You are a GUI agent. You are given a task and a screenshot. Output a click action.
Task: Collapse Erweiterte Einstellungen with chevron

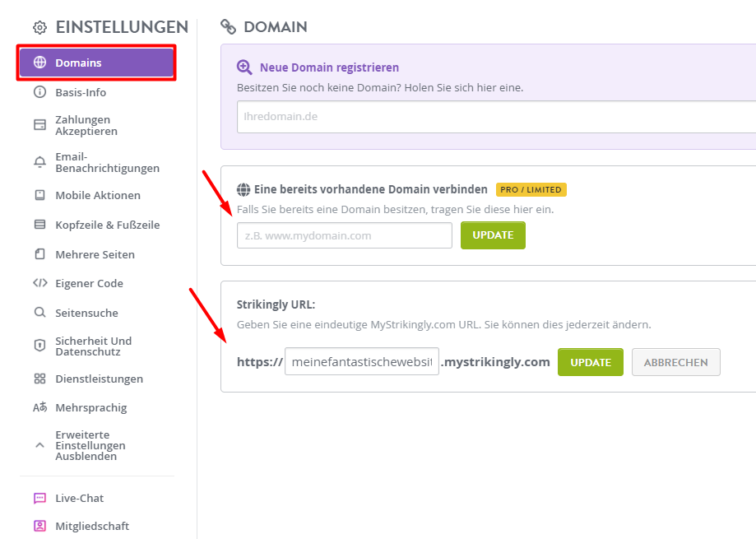click(40, 445)
